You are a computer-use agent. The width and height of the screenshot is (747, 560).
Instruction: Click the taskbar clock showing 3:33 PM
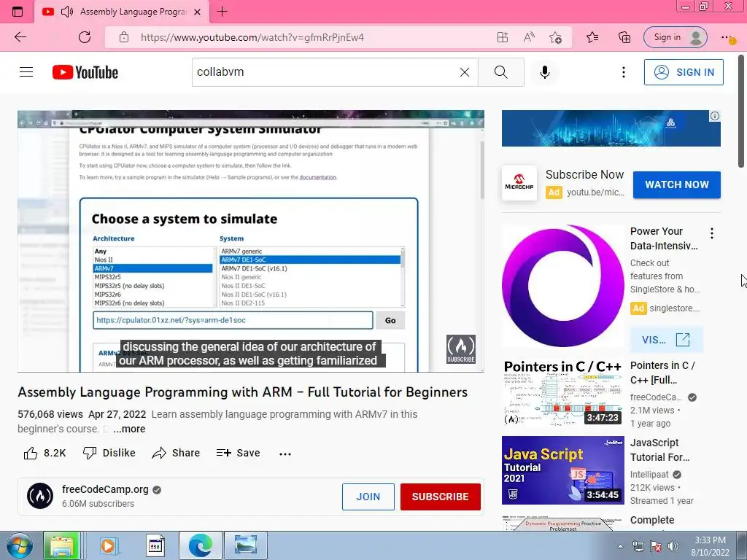click(x=710, y=545)
